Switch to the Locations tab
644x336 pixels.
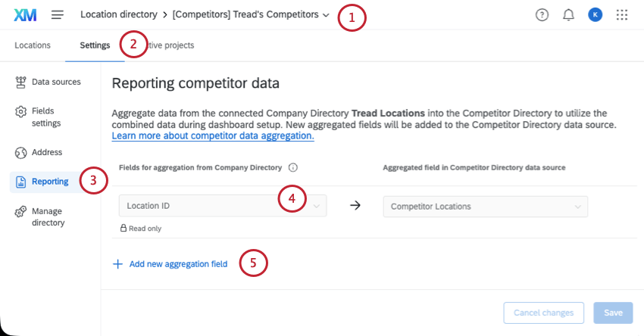(33, 45)
